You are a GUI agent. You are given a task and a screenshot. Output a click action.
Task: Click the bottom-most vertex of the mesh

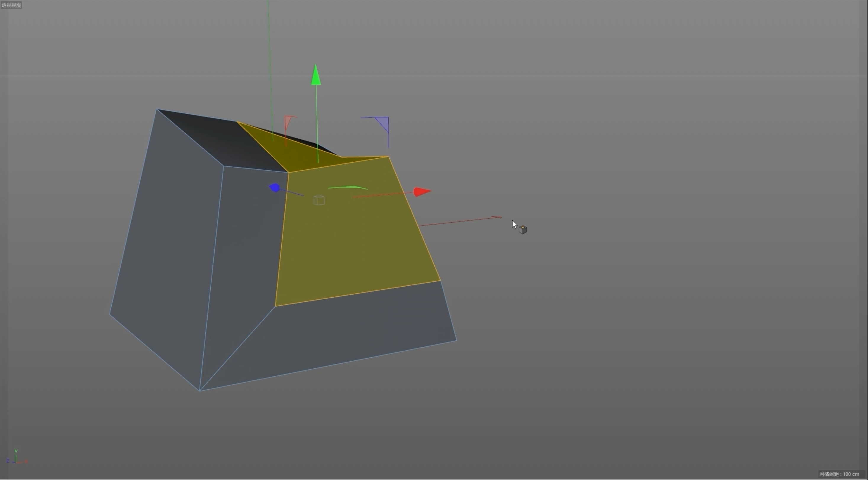click(x=200, y=391)
